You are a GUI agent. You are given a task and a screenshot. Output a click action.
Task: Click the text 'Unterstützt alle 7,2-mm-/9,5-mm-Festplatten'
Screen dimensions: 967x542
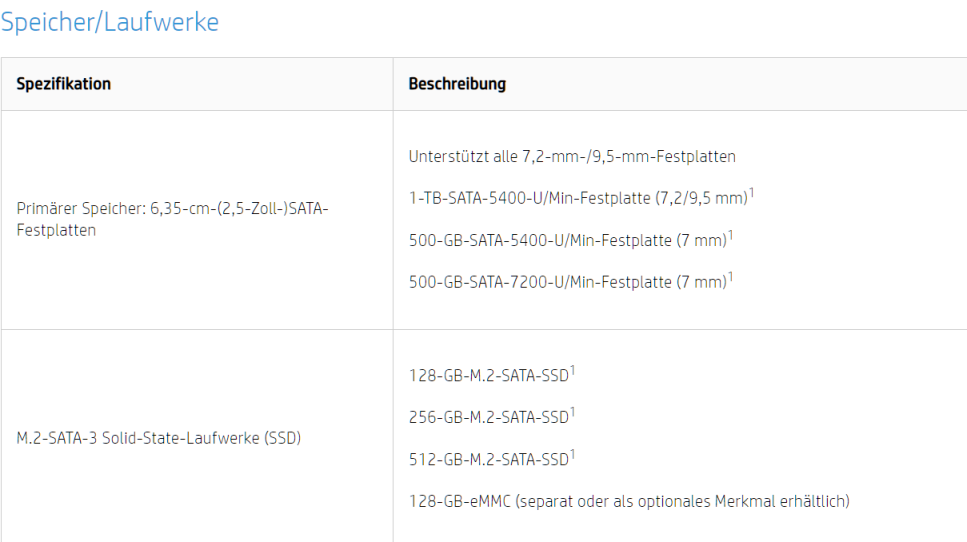pyautogui.click(x=572, y=157)
